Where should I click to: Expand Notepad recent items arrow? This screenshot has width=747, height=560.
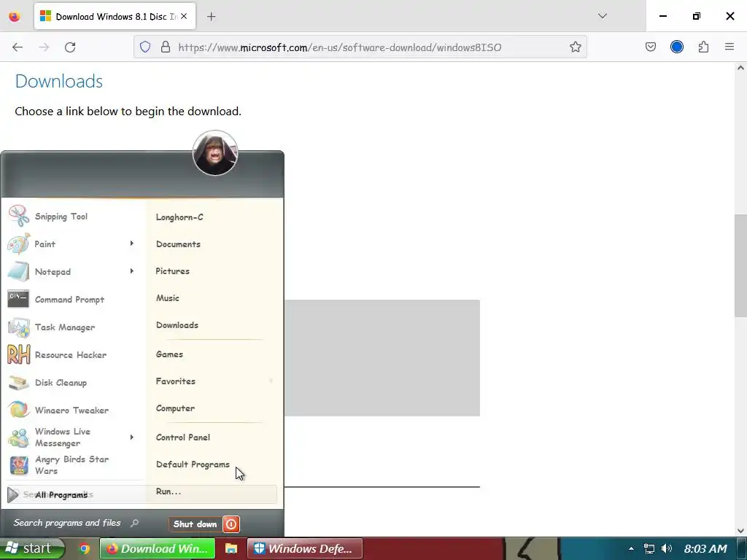pos(132,271)
